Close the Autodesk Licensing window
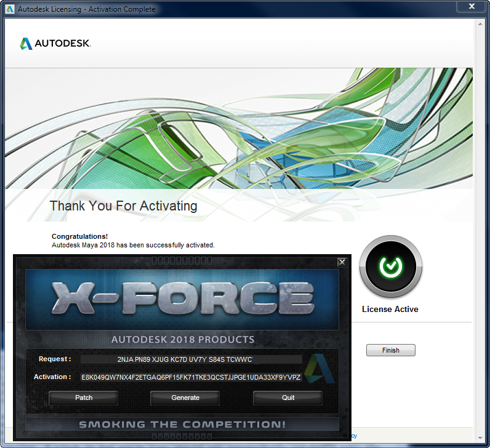 pos(472,6)
